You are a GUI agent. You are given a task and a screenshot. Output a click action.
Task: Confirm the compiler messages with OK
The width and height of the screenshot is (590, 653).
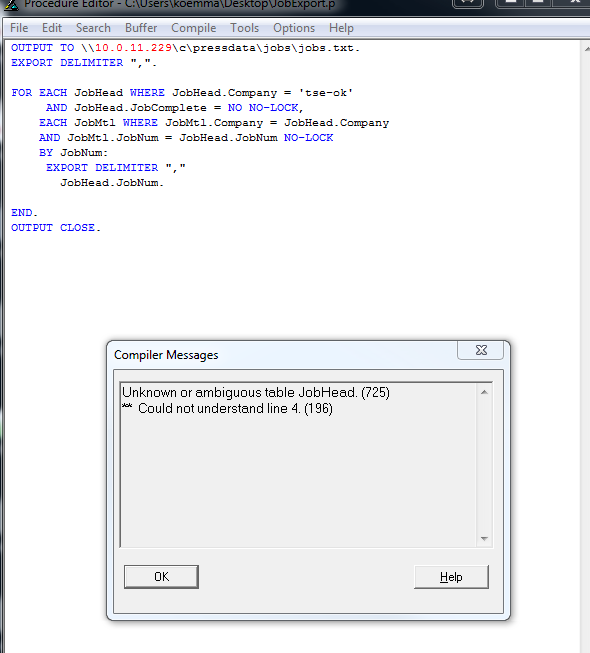[x=161, y=577]
